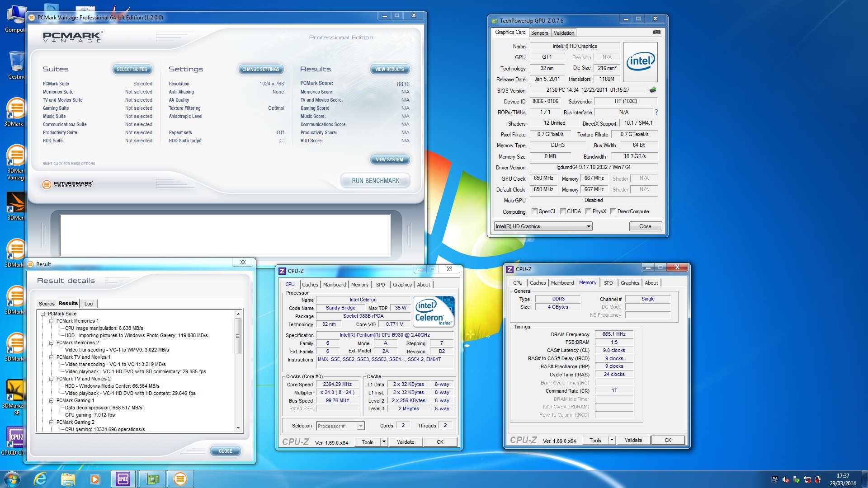The image size is (868, 488).
Task: Open Windows Media Player from the taskbar
Action: coord(95,479)
